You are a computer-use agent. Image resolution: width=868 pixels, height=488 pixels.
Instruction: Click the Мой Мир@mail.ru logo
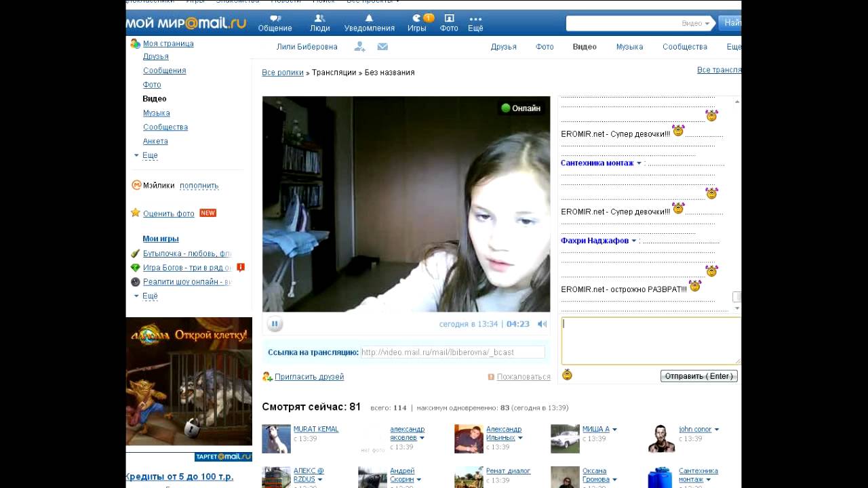point(186,23)
